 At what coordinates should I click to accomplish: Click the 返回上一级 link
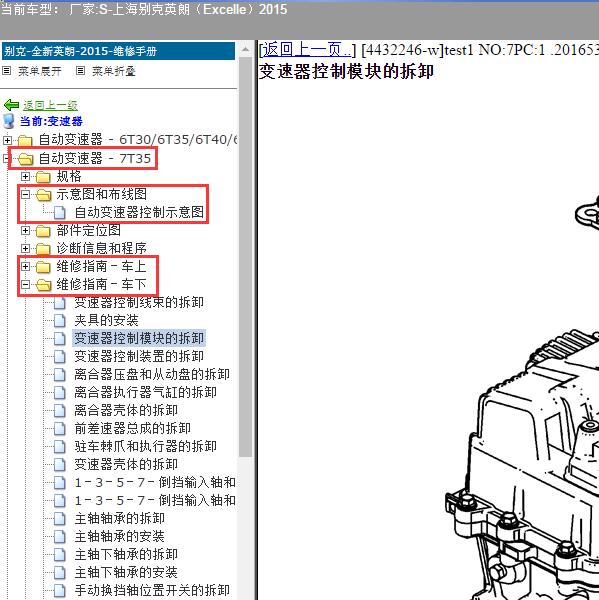click(51, 105)
